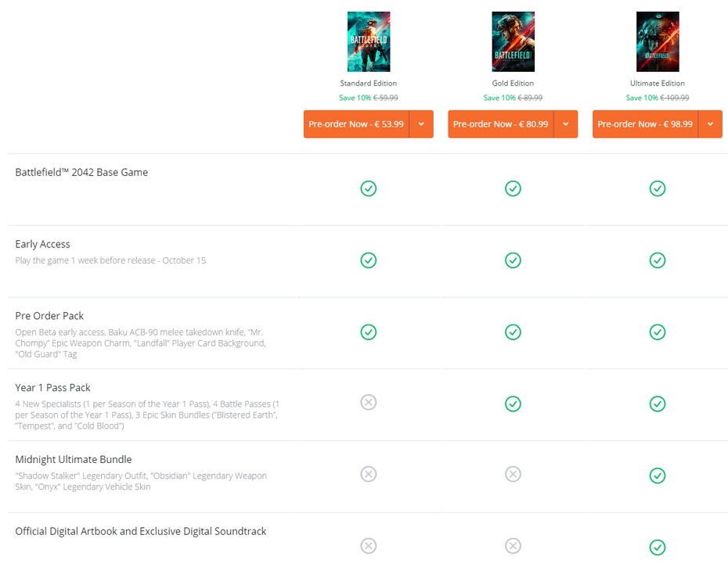Click Standard Edition check for Pre Order Pack
Image resolution: width=728 pixels, height=578 pixels.
click(368, 332)
